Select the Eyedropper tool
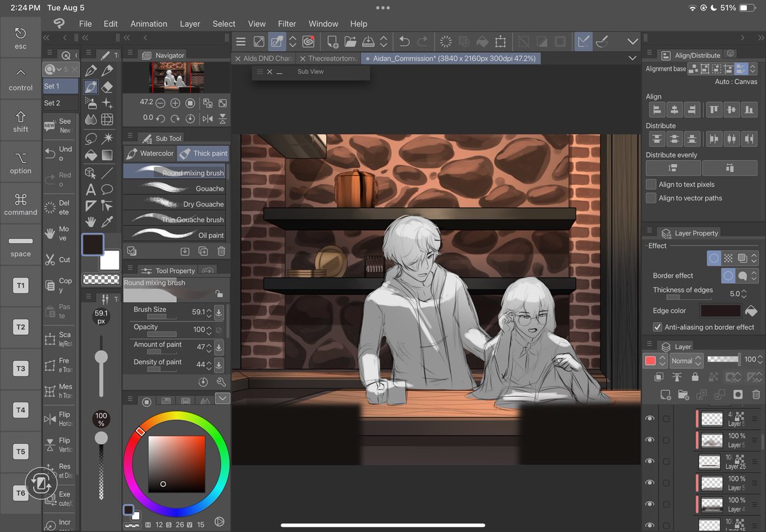This screenshot has height=532, width=766. pos(107,222)
